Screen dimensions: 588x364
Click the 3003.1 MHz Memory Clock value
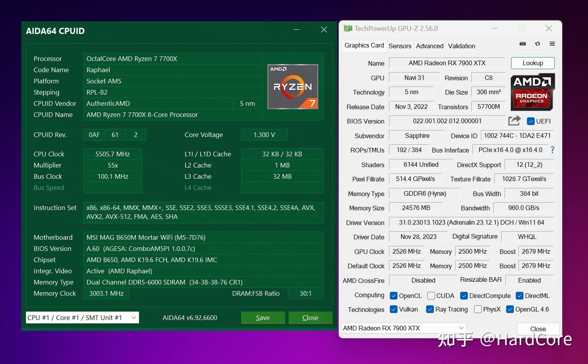(x=106, y=293)
